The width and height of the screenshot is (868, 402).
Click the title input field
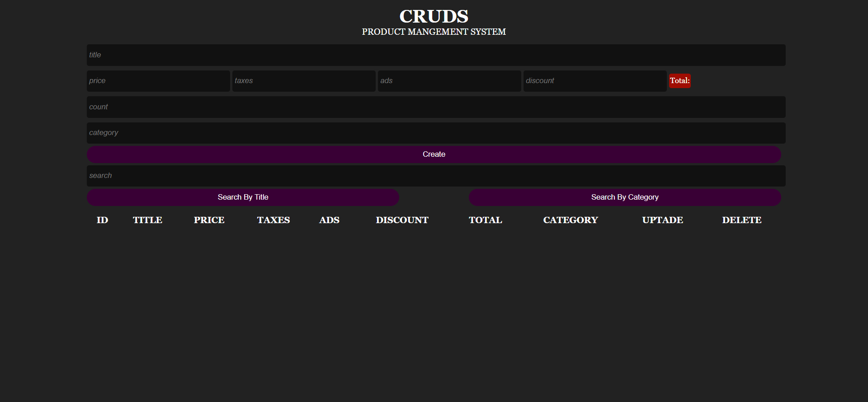[x=436, y=55]
